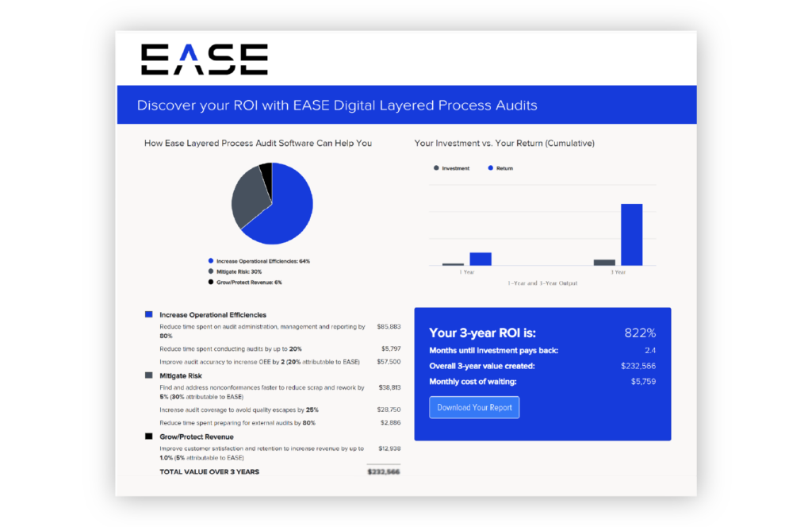Click 'Reduce time spent conducting audits' line
This screenshot has height=527, width=812.
click(231, 348)
